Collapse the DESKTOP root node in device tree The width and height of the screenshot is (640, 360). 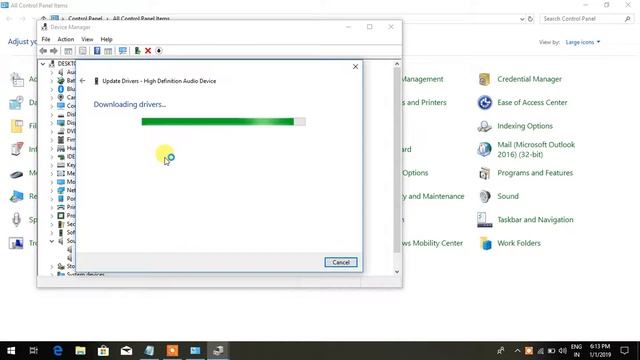(x=42, y=64)
